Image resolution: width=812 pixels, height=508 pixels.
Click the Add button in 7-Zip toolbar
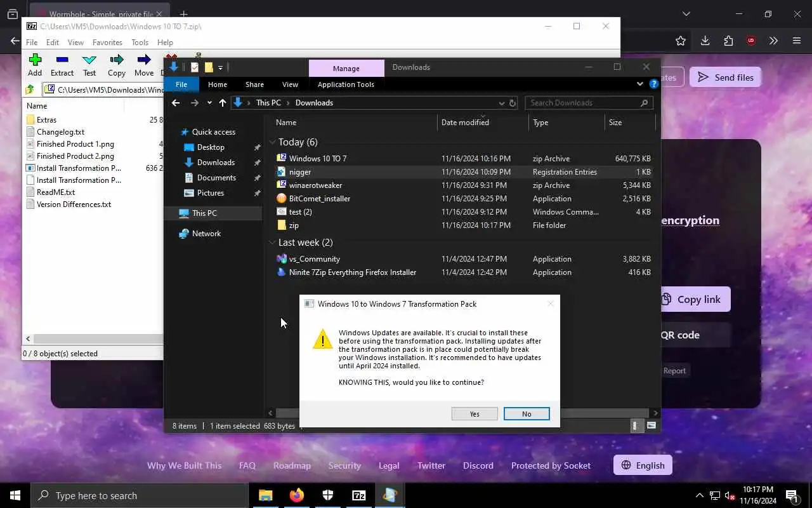coord(35,65)
